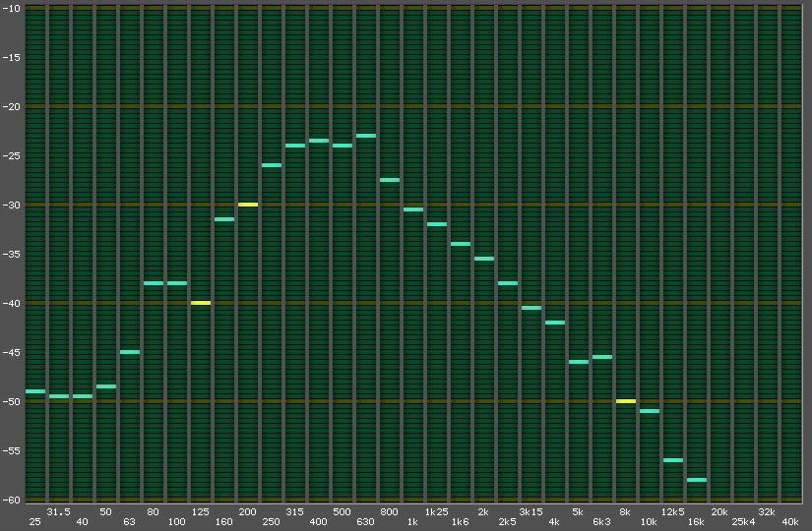This screenshot has height=531, width=812.
Task: Click the peak marker in the 40 Hz band
Action: click(x=83, y=396)
